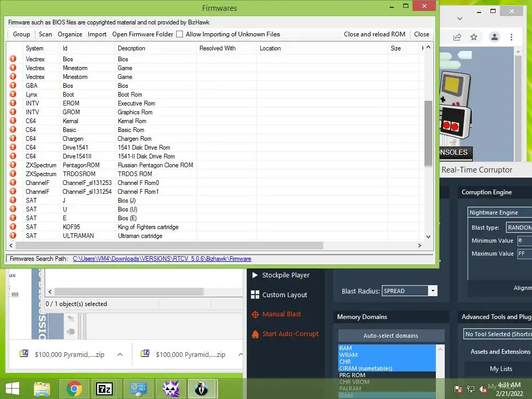532x399 pixels.
Task: Select the CIRAM (nametables) memory domain
Action: tap(387, 368)
